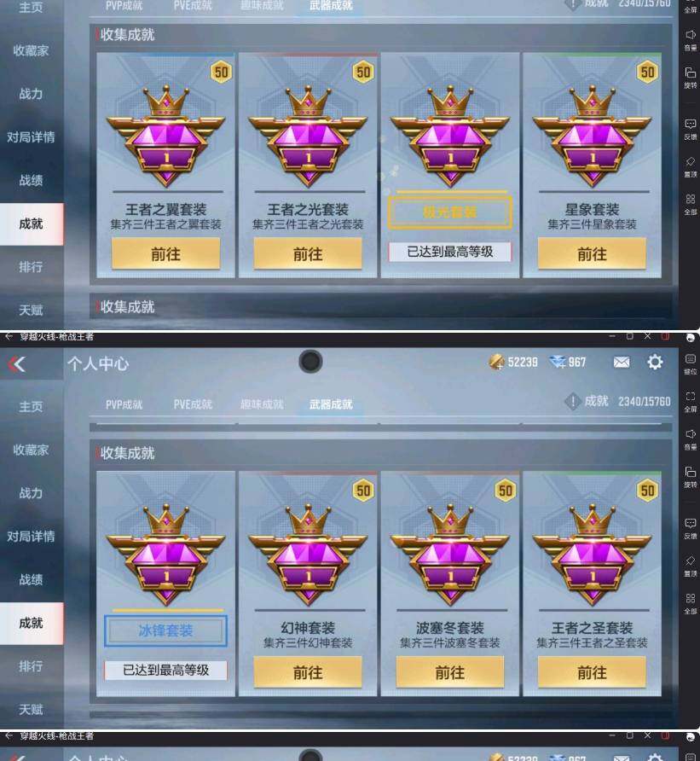Switch to PVP成就 tab below 个人中心 header
Screen dimensions: 700x761
pos(124,404)
